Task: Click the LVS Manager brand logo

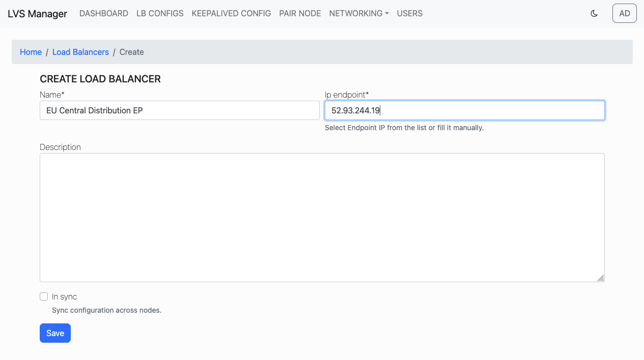Action: point(37,14)
